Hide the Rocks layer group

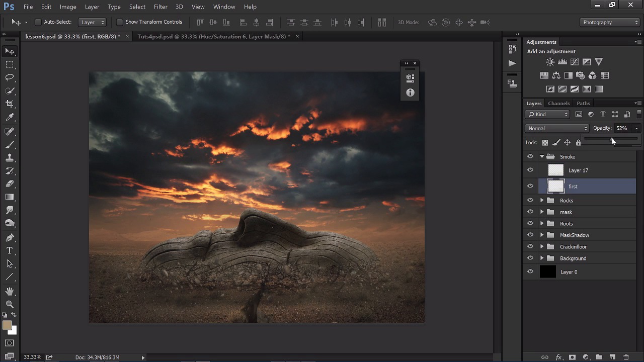[x=530, y=200]
